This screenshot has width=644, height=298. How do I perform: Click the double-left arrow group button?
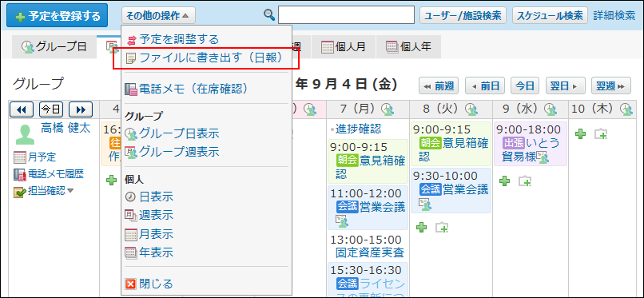(x=22, y=109)
